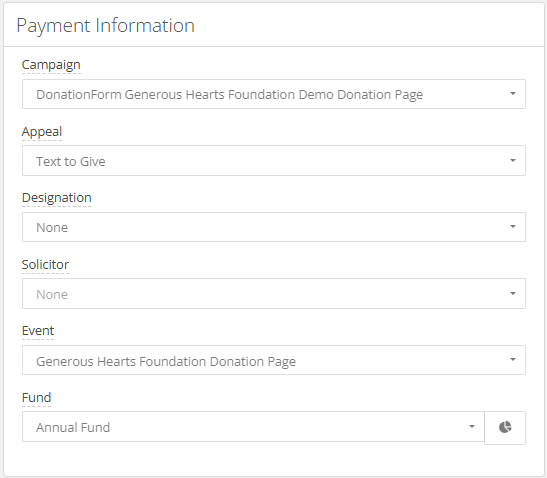Screen dimensions: 547x478
Task: Select the underlined Designation label
Action: pos(57,198)
